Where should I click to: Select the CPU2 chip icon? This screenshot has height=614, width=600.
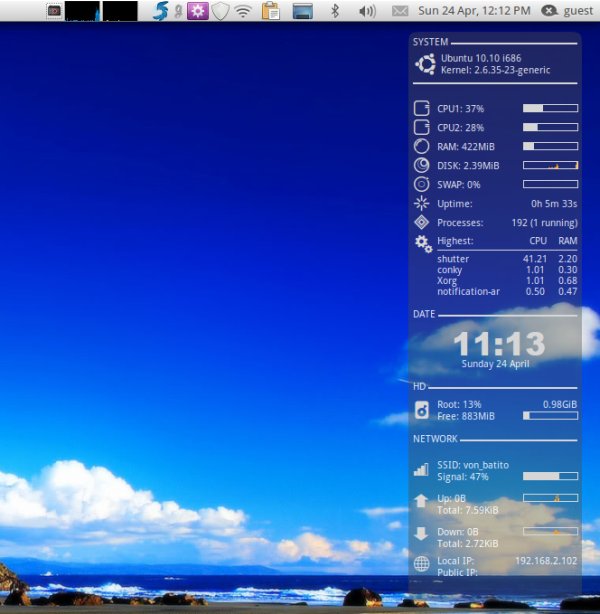click(422, 127)
